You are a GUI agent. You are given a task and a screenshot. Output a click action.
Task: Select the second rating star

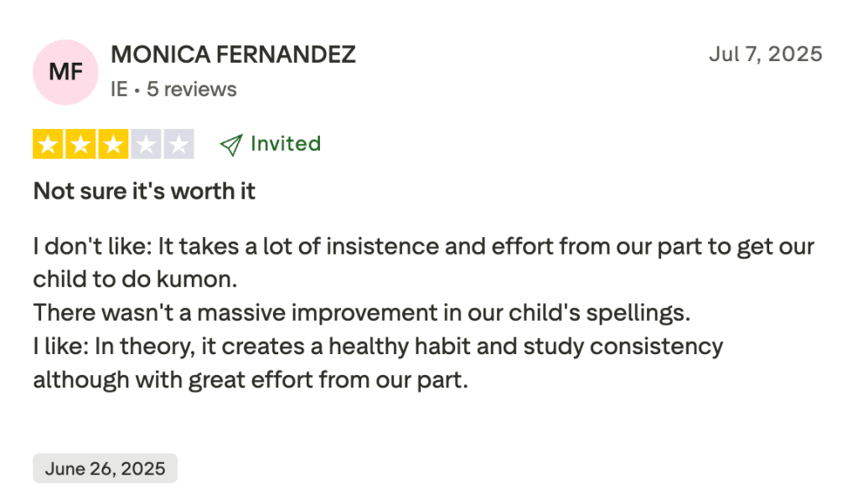(80, 143)
